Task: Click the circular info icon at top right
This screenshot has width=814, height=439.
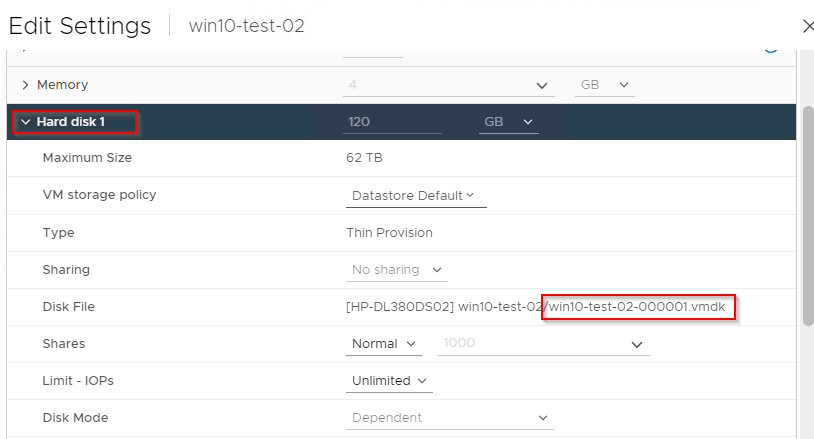Action: (771, 50)
